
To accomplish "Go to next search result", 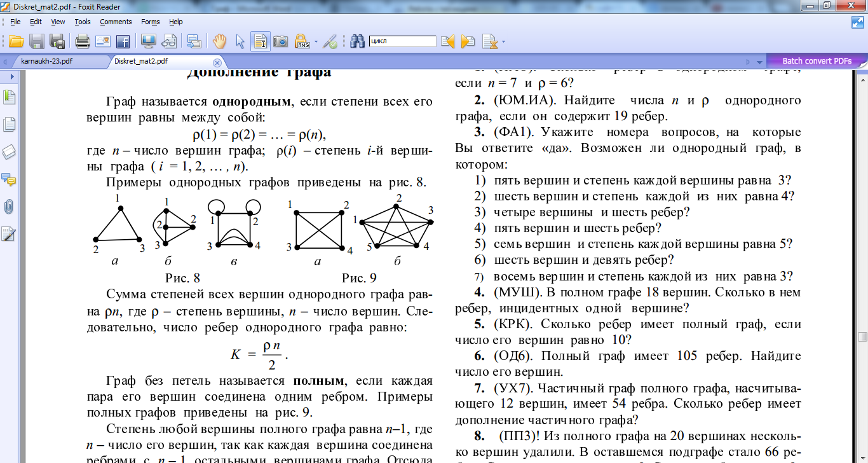I will 468,41.
